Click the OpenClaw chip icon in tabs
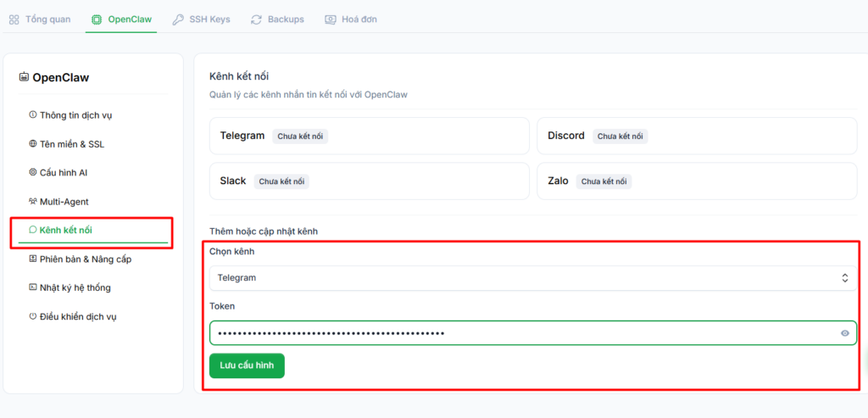868x418 pixels. [97, 20]
